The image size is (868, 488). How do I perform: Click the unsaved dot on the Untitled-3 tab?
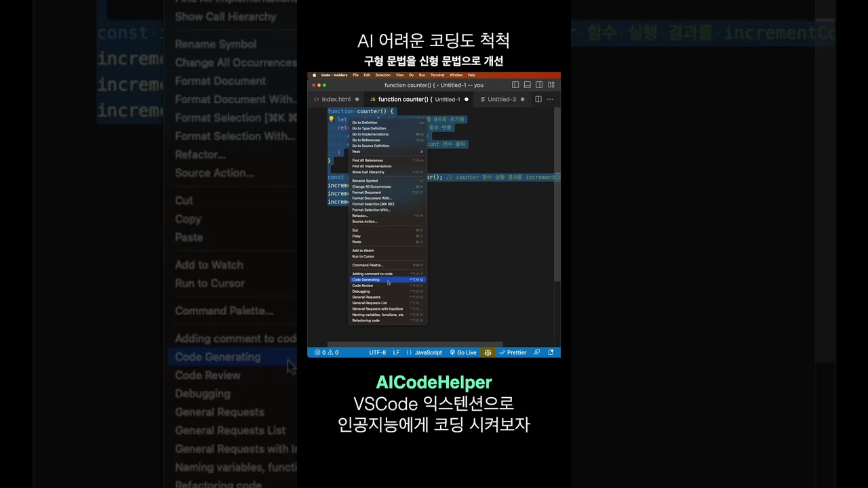point(522,100)
